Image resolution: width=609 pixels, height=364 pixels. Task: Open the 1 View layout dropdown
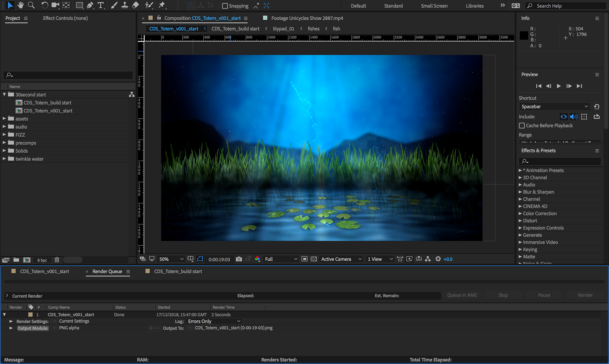point(380,259)
